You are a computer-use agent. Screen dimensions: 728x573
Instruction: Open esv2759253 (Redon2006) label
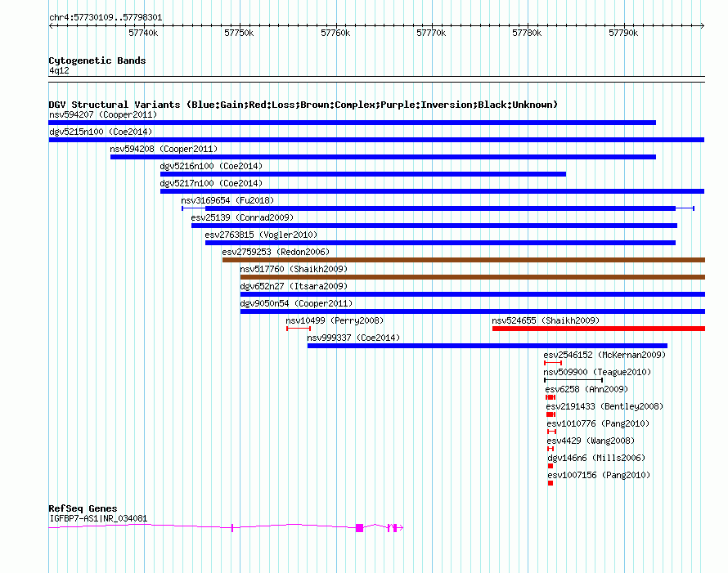click(x=276, y=252)
